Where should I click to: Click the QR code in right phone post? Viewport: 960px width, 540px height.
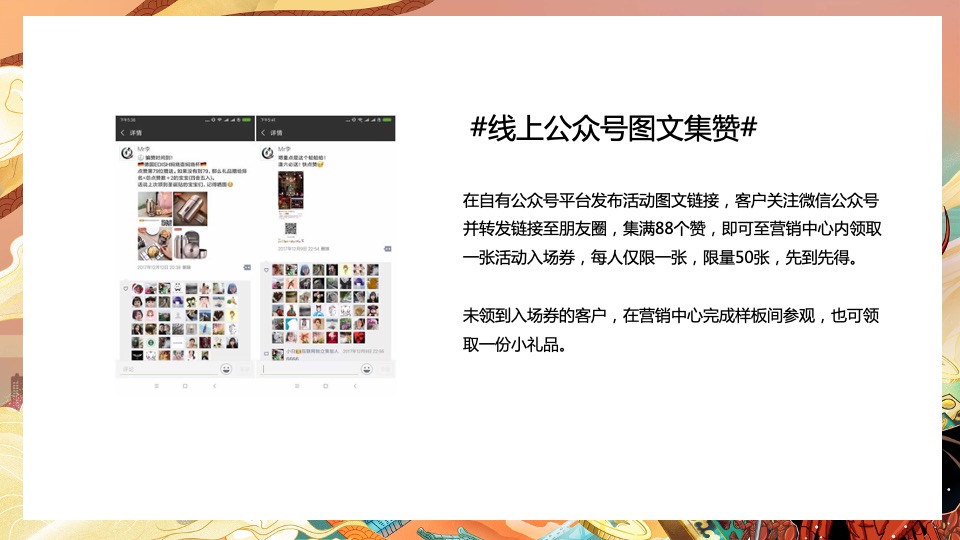click(x=291, y=229)
